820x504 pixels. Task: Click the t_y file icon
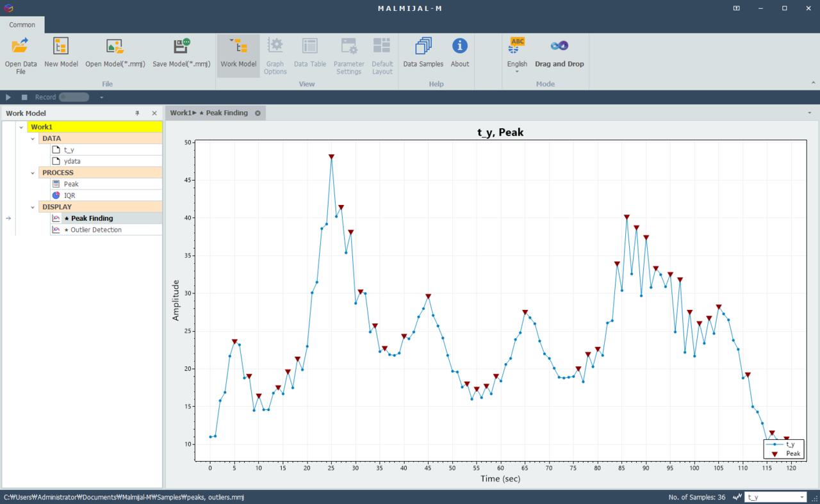[x=56, y=150]
